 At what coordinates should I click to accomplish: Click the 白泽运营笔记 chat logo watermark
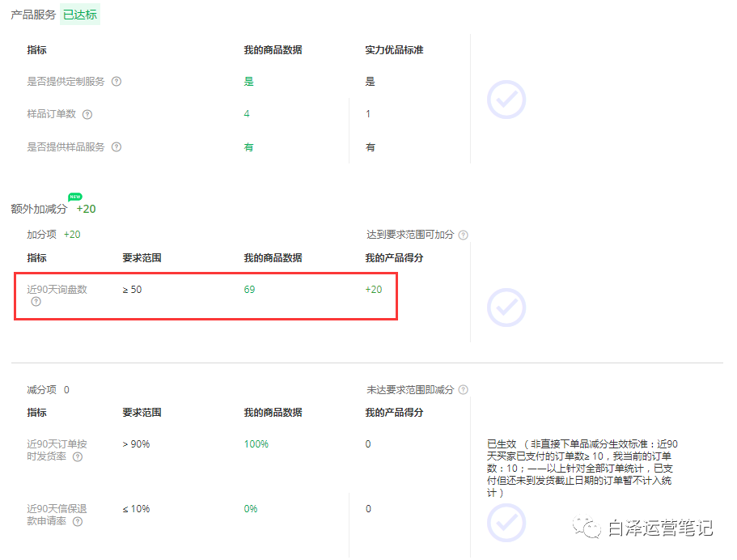coord(587,528)
